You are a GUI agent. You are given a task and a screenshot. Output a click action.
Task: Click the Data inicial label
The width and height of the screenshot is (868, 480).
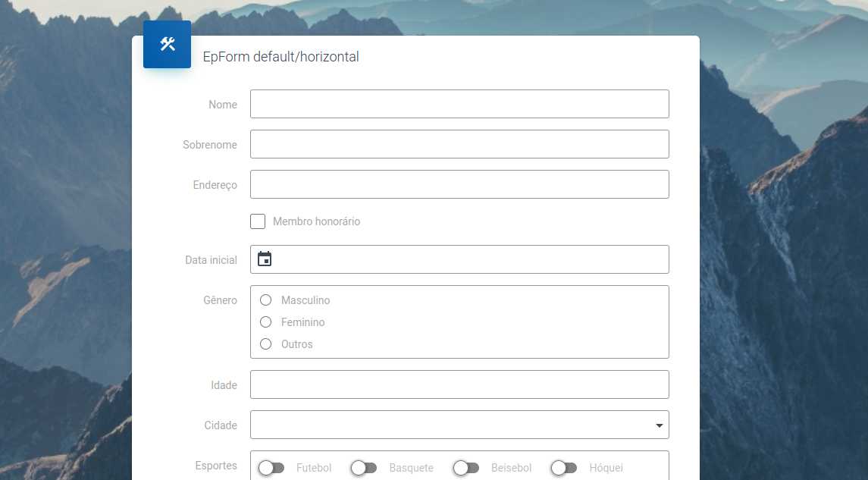click(211, 260)
